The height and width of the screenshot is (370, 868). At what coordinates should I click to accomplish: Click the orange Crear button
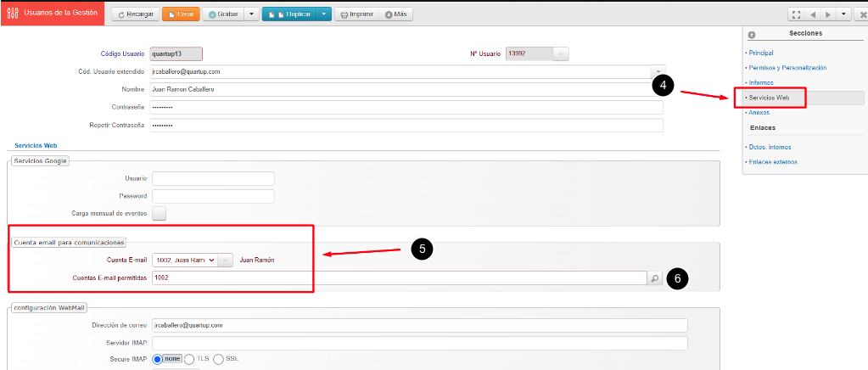pyautogui.click(x=181, y=14)
